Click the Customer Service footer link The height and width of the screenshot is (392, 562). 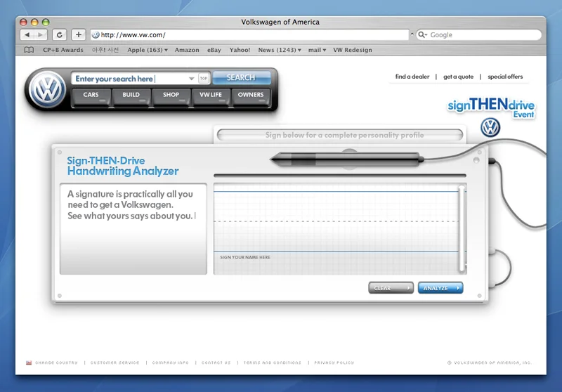[x=115, y=362]
